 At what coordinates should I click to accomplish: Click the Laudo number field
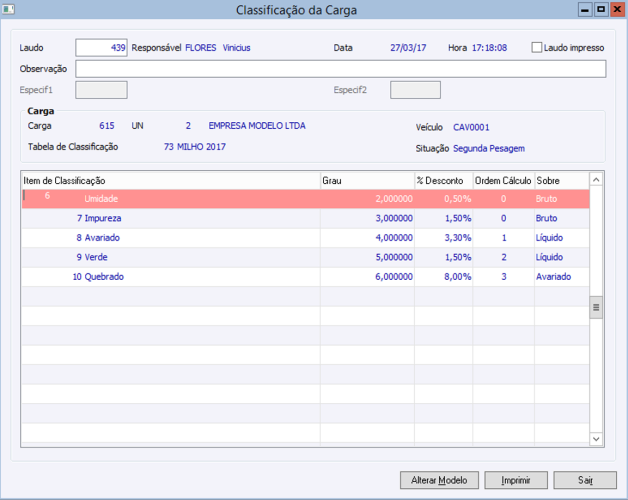point(101,48)
